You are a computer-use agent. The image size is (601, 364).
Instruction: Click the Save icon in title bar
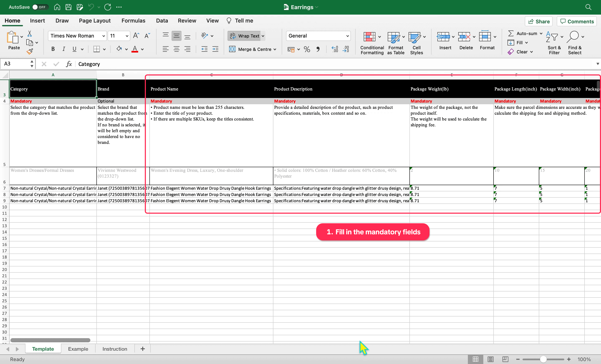(x=68, y=7)
